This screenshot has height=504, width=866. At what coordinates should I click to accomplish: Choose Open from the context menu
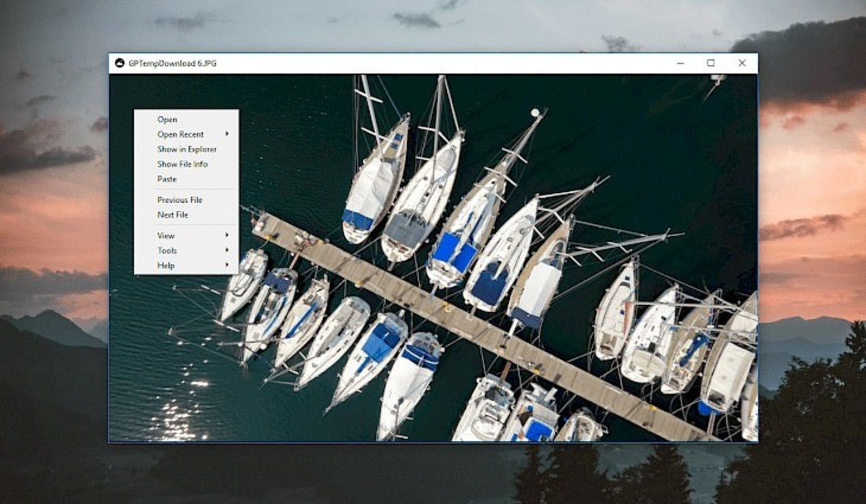click(x=167, y=119)
